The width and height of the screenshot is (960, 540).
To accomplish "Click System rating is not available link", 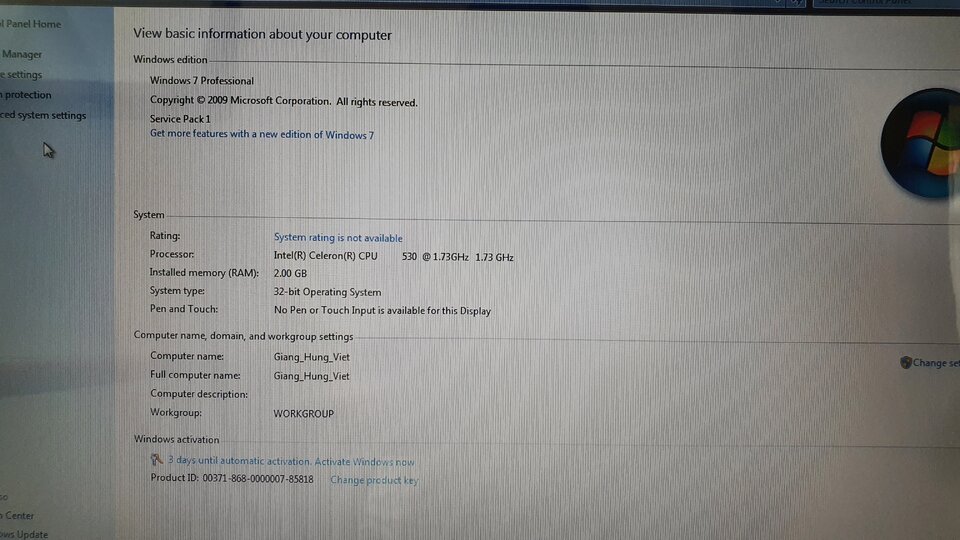I will click(338, 238).
